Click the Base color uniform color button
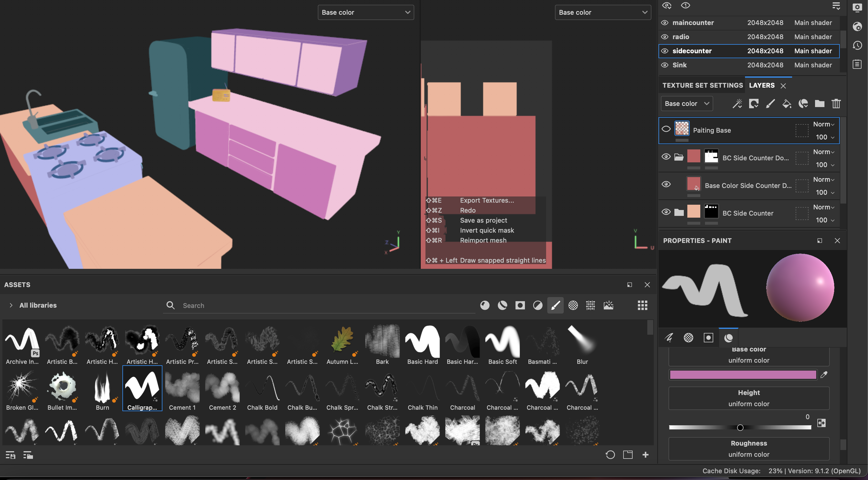 [748, 360]
